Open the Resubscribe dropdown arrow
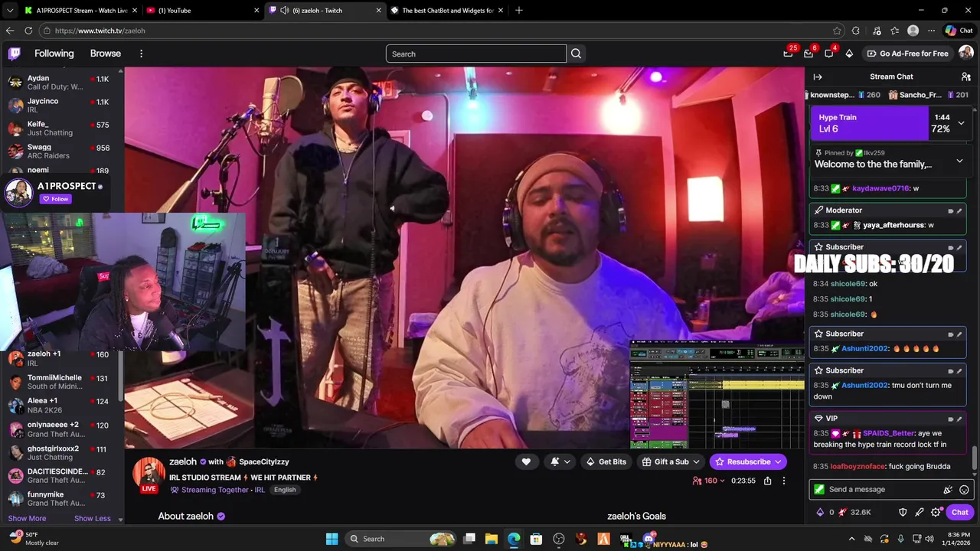 coord(778,461)
